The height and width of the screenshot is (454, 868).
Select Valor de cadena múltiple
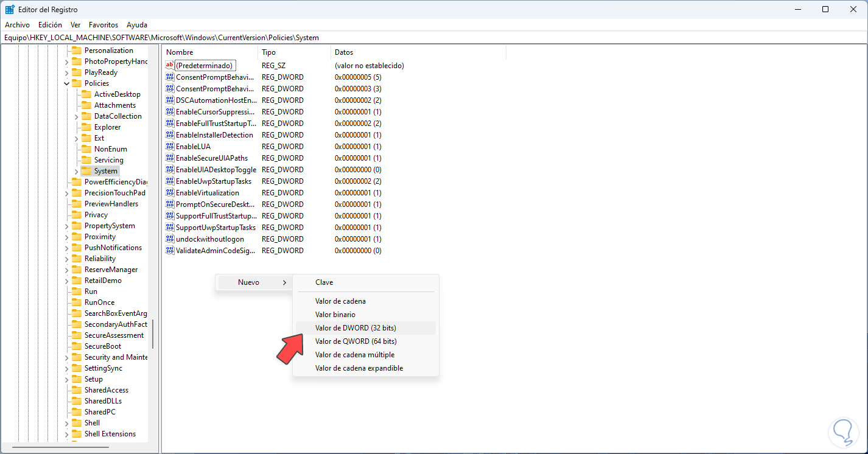tap(365, 355)
